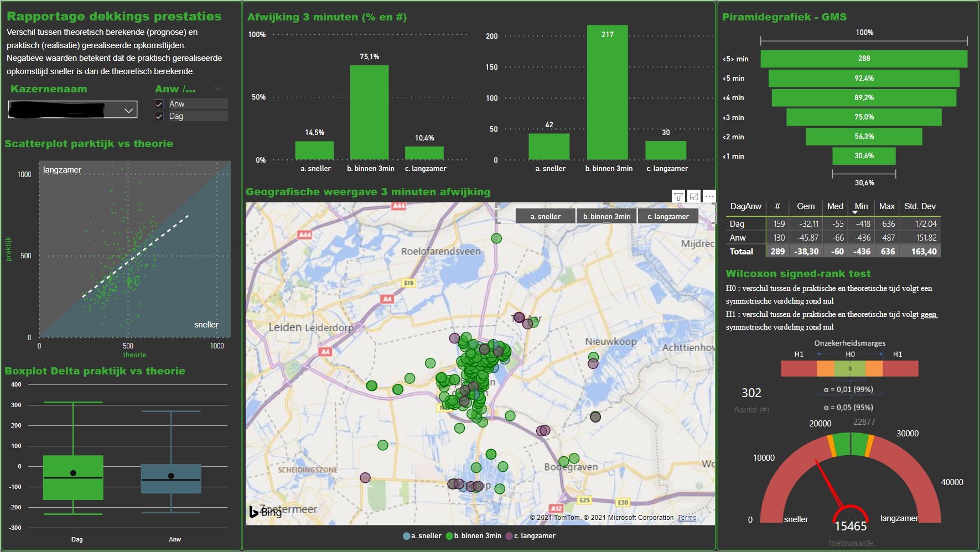
Task: Click the 30 count bar for c. langzamer
Action: pos(666,150)
